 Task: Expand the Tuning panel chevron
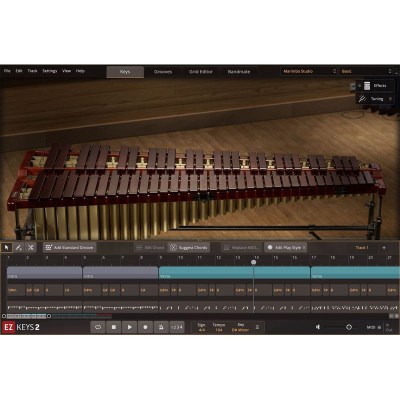point(390,99)
